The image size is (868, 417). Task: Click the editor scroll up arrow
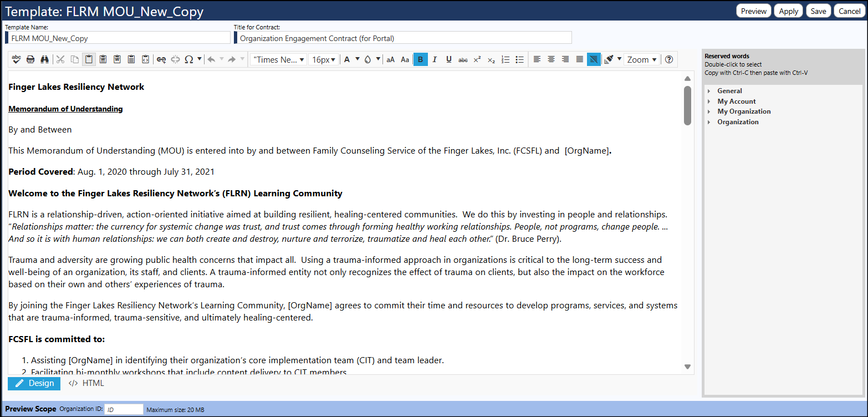tap(687, 79)
